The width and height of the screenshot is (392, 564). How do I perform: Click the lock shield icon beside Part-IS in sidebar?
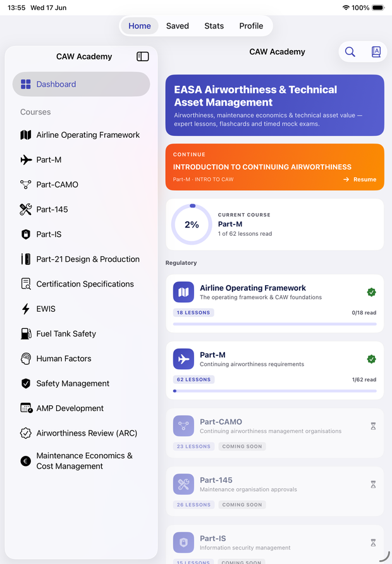(25, 234)
